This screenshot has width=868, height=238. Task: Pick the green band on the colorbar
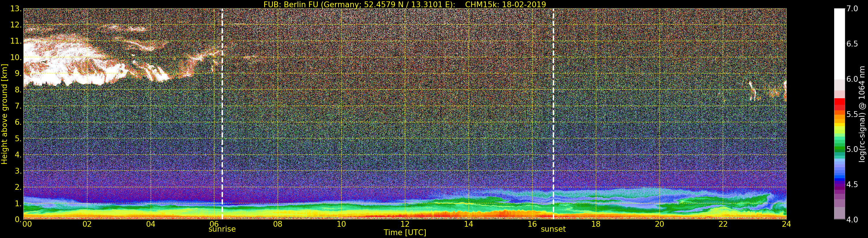839,149
